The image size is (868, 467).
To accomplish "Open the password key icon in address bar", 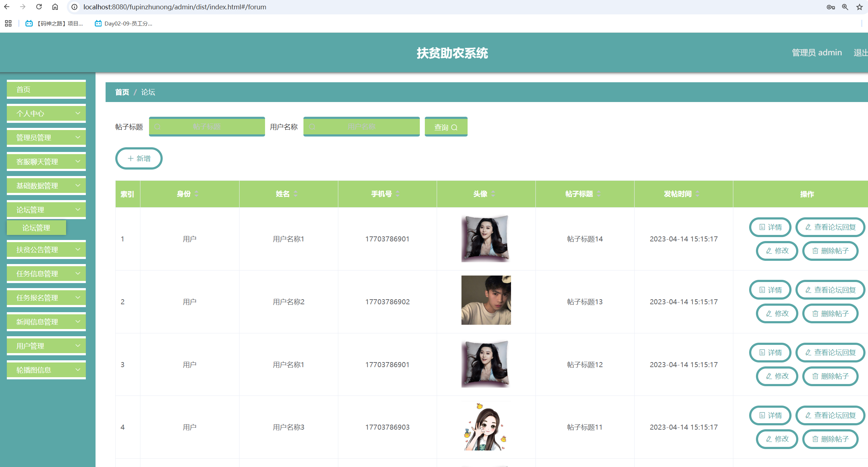I will [x=831, y=7].
